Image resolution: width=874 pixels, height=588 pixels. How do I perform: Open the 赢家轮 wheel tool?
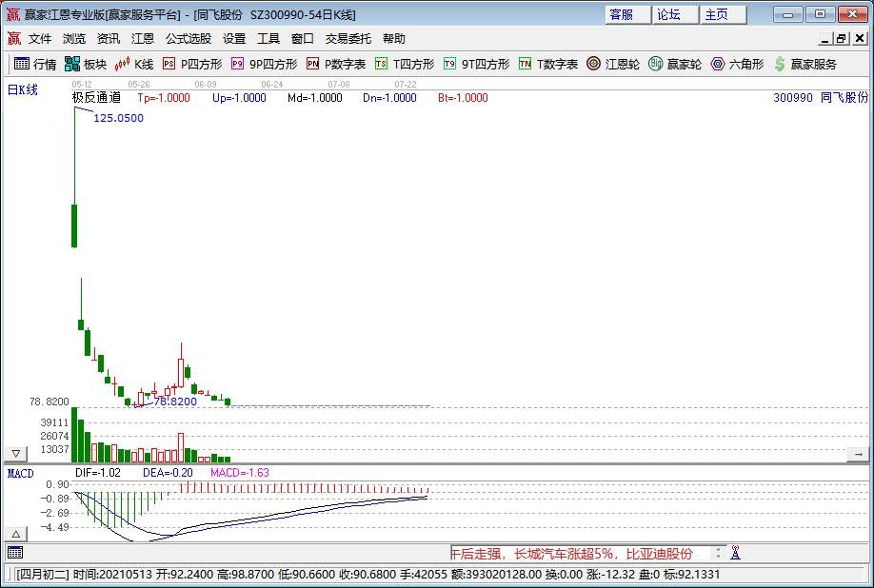(675, 64)
